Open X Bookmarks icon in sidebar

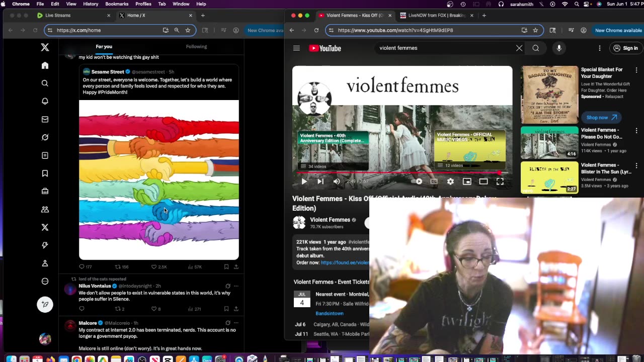point(45,173)
